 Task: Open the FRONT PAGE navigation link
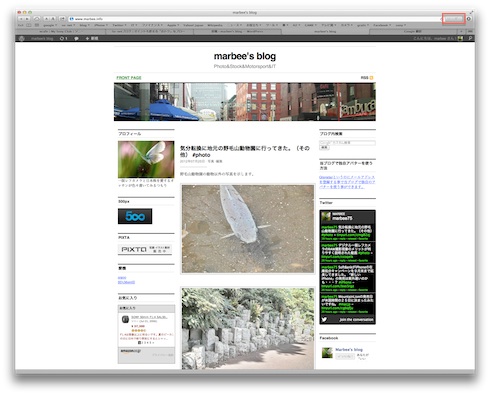pos(129,78)
